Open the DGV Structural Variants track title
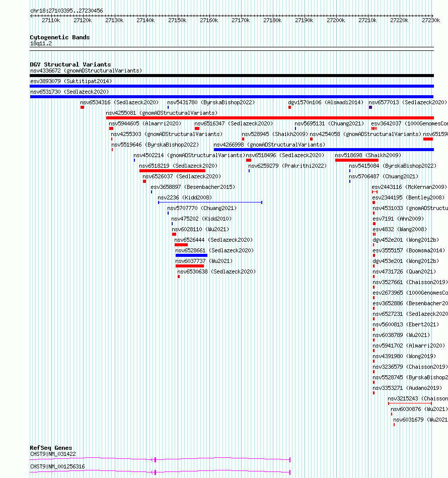The height and width of the screenshot is (478, 448). tap(70, 64)
